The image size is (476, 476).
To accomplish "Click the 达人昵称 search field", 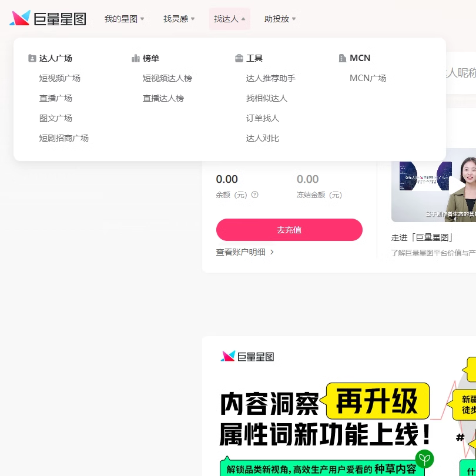I will [461, 73].
